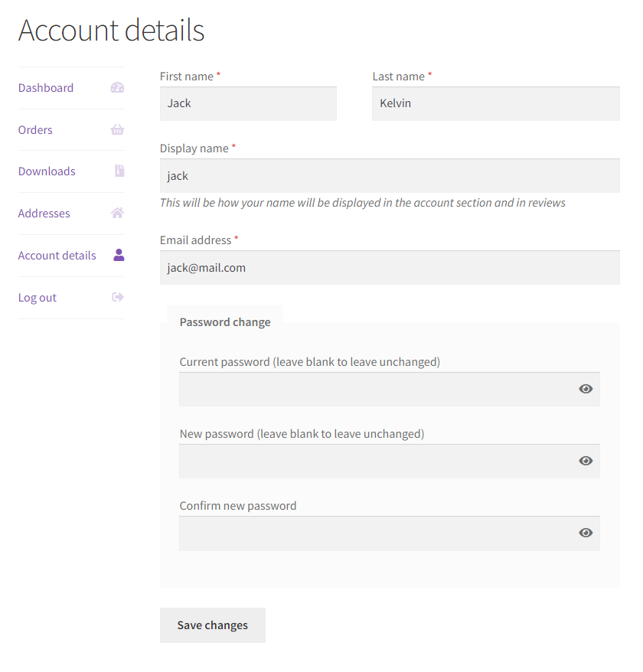Click into the Last name field with Kelvin
This screenshot has width=643, height=672.
[496, 104]
